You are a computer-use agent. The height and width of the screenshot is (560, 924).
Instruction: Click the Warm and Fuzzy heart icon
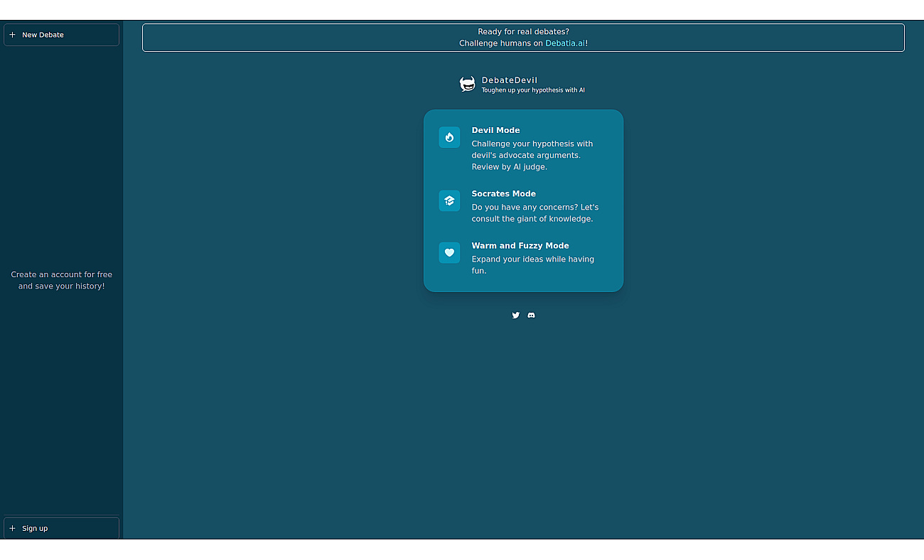449,252
